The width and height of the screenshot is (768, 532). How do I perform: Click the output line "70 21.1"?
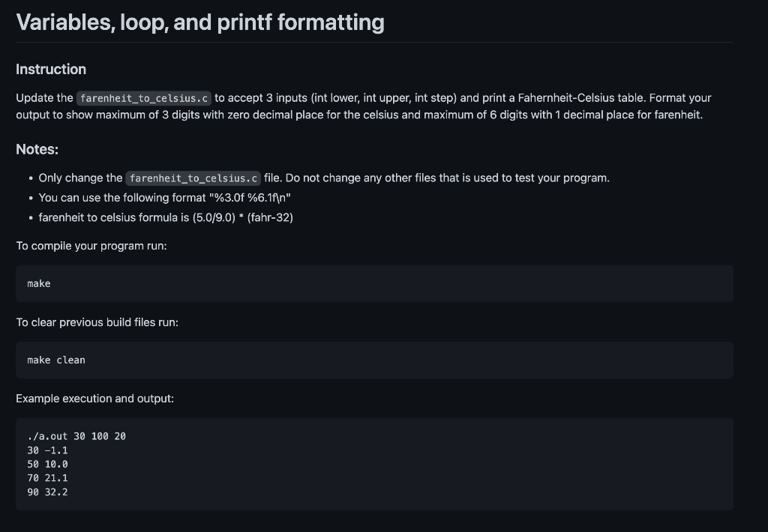[x=47, y=477]
